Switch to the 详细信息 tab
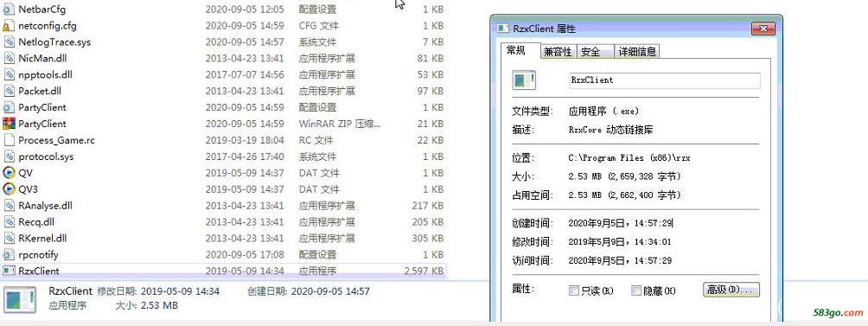 637,52
